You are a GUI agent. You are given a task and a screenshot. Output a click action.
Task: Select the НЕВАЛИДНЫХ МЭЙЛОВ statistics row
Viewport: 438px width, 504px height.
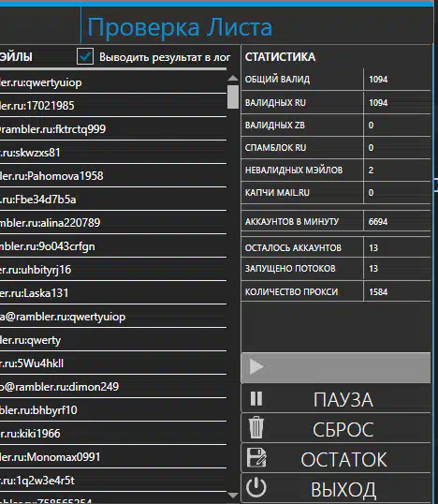[336, 170]
